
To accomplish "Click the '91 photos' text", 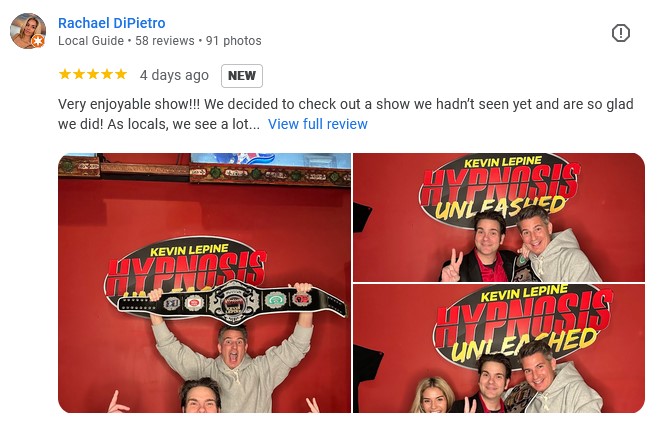I will tap(234, 41).
